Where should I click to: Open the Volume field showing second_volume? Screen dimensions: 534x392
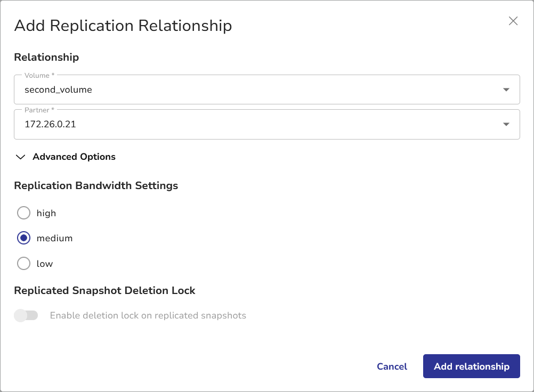tap(256, 89)
